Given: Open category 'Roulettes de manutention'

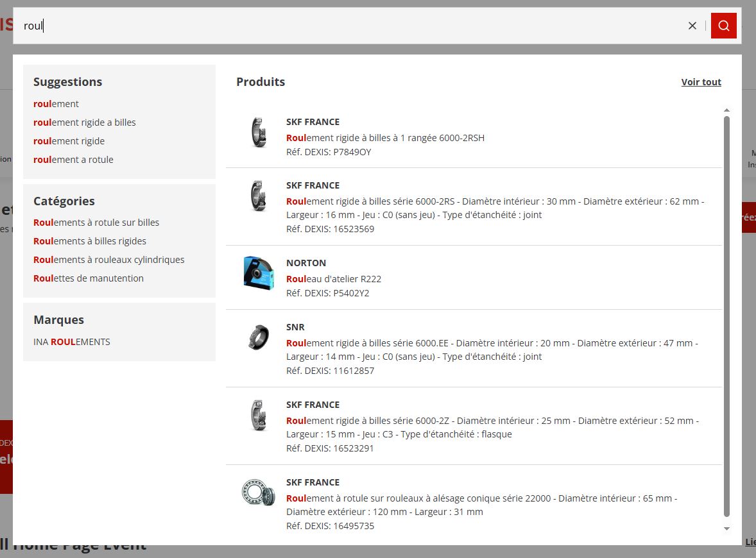Looking at the screenshot, I should point(88,278).
